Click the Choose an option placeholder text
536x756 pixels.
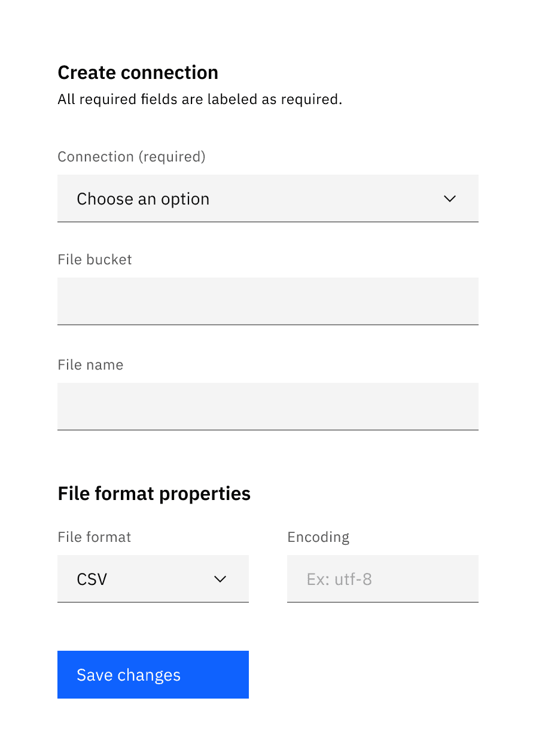point(143,199)
